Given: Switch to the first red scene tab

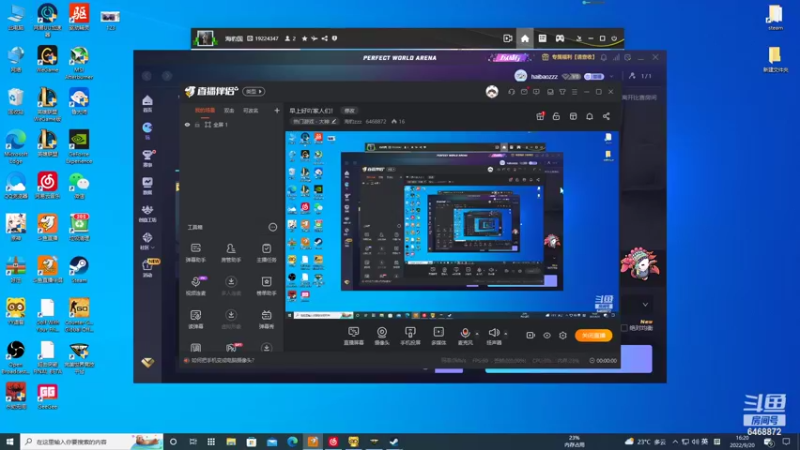Looking at the screenshot, I should click(x=205, y=110).
